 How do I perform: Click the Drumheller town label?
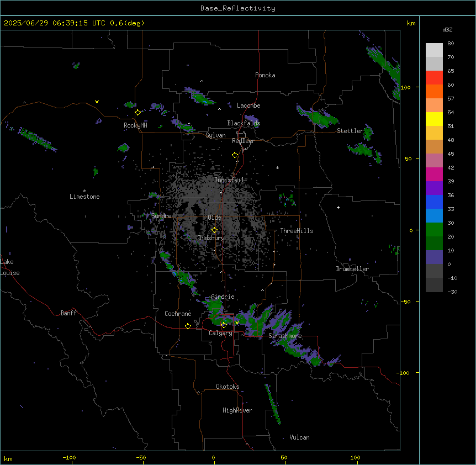click(352, 269)
